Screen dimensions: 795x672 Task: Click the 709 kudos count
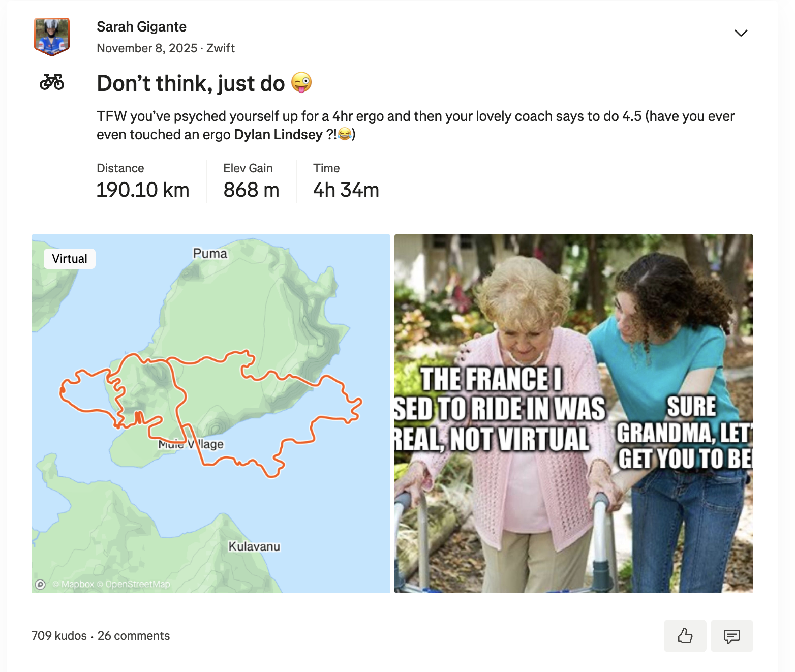pos(58,636)
